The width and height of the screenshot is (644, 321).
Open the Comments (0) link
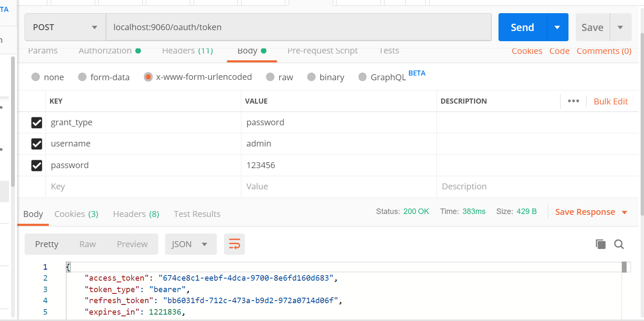click(604, 51)
